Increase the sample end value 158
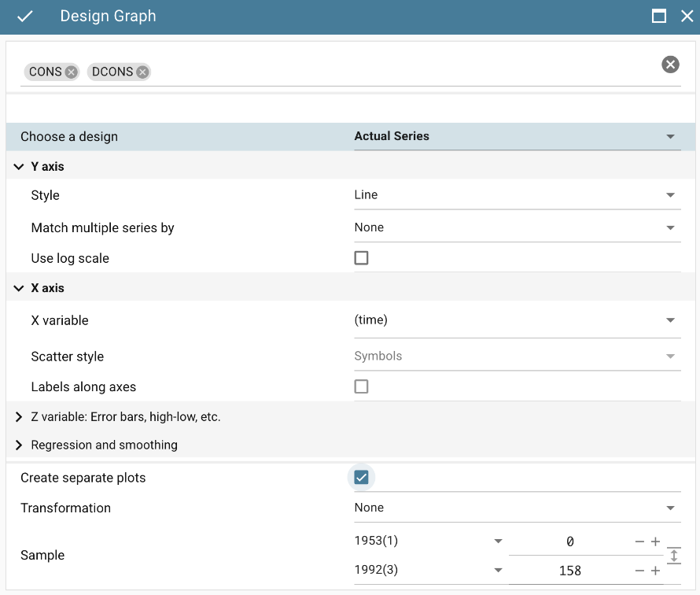 [655, 571]
